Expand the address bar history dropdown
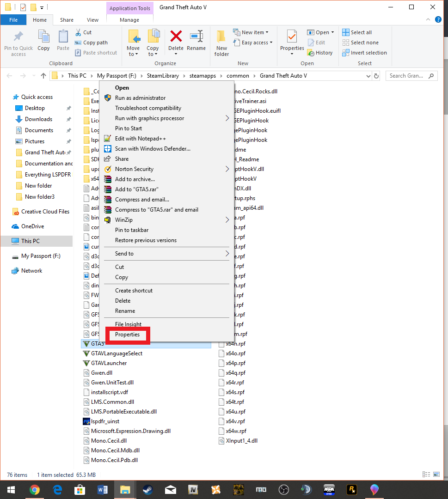Screen dimensions: 448x499 pyautogui.click(x=368, y=76)
